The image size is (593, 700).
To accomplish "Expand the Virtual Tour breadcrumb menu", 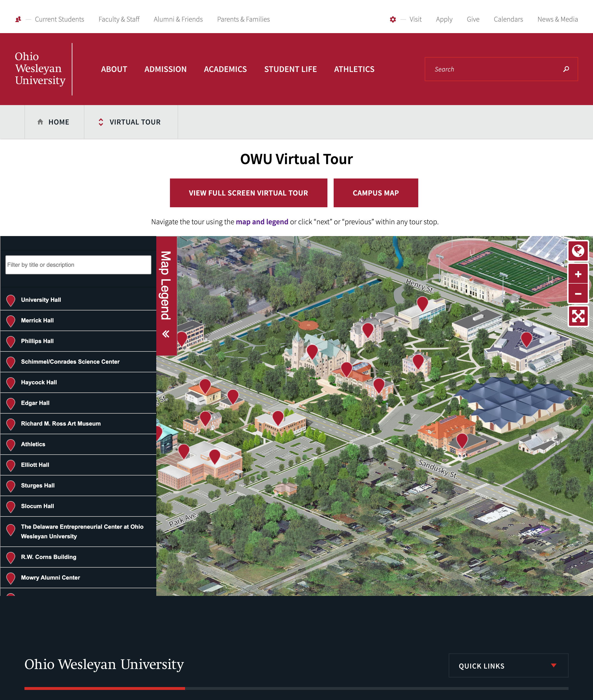I will [x=101, y=122].
